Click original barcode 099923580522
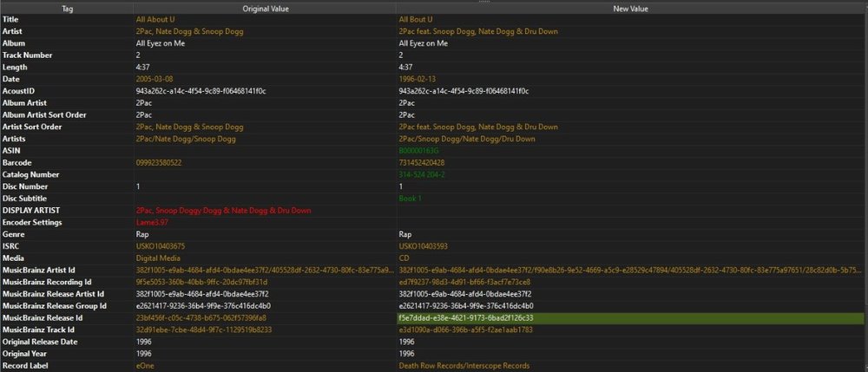The height and width of the screenshot is (372, 868). (x=158, y=163)
